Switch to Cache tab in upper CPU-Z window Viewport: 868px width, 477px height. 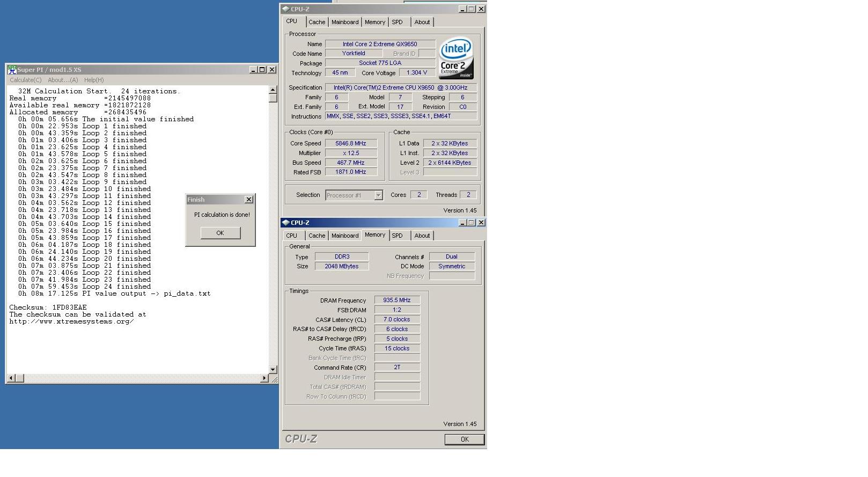click(x=317, y=22)
